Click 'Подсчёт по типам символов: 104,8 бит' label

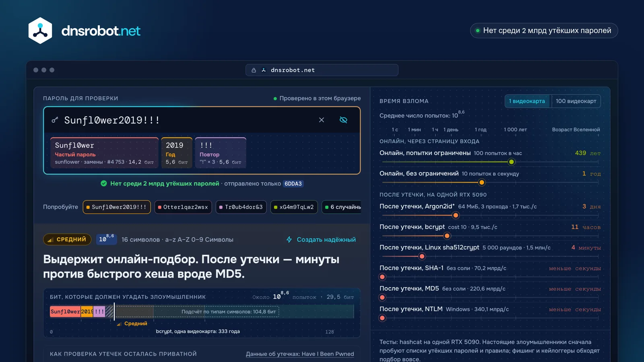[x=229, y=312]
